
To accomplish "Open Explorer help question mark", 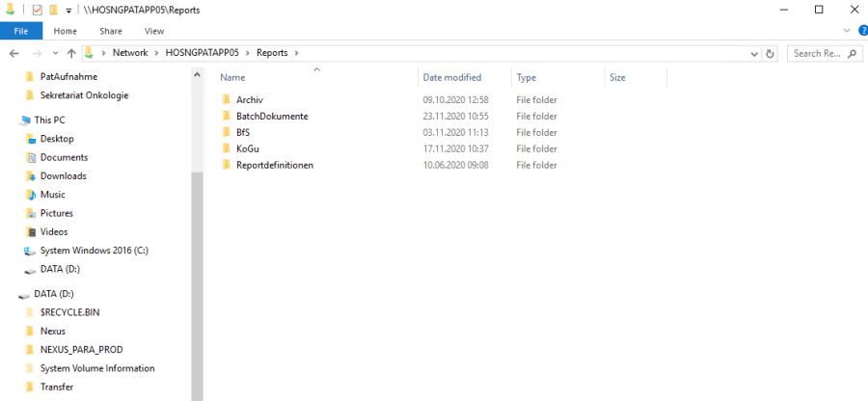I will (x=863, y=31).
